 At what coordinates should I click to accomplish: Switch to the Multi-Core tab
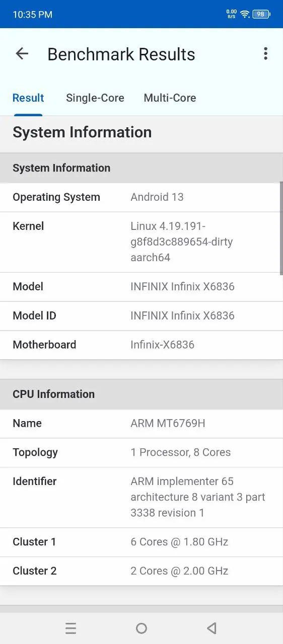pyautogui.click(x=170, y=98)
